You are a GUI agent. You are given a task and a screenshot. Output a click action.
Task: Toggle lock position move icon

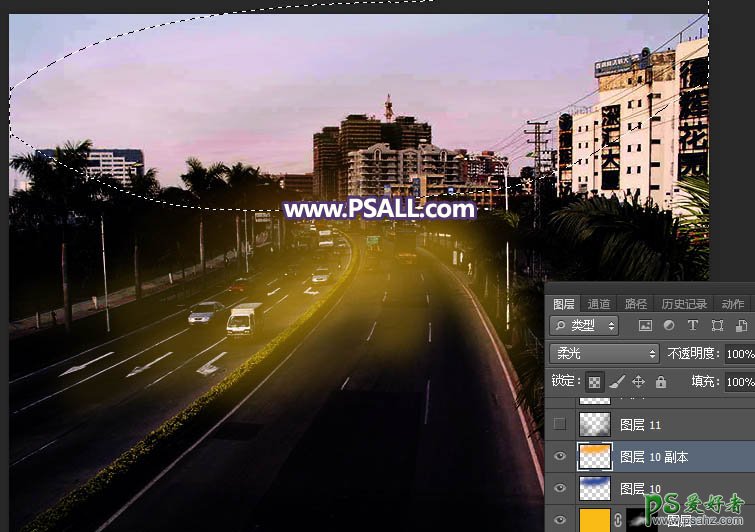639,381
